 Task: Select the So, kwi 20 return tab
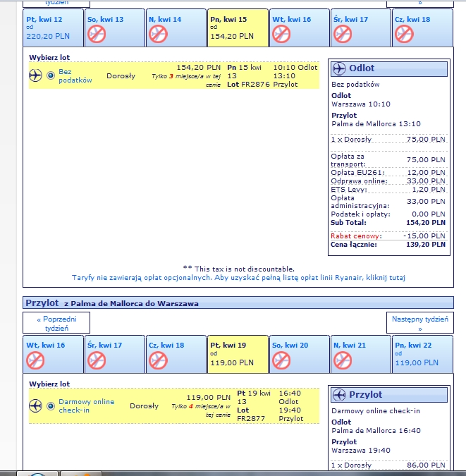(300, 354)
